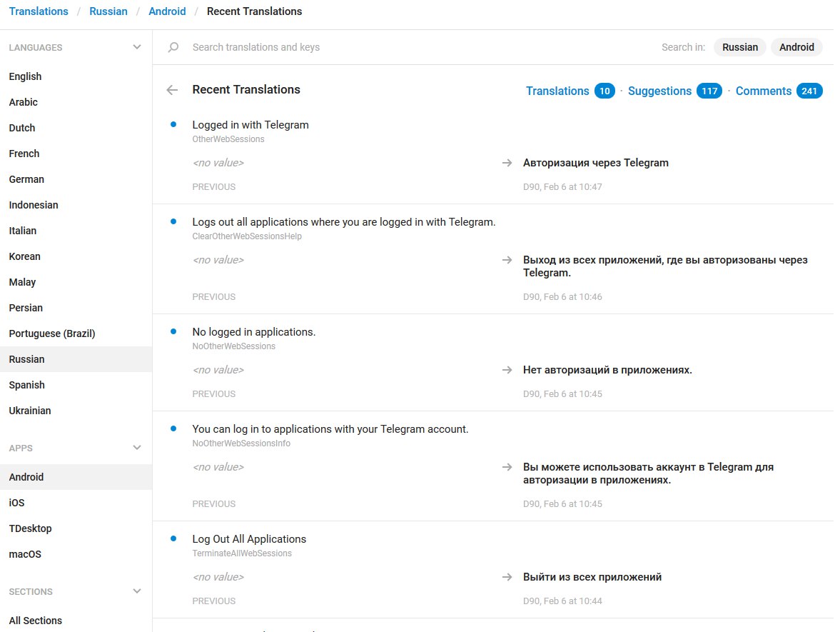This screenshot has height=632, width=840.
Task: Select Arabic in languages list
Action: pos(76,102)
